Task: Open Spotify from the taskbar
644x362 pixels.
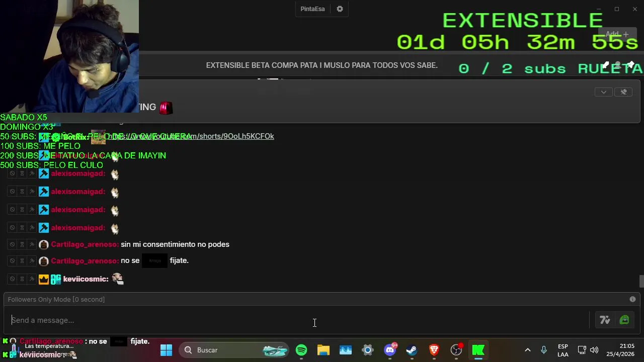Action: 301,350
